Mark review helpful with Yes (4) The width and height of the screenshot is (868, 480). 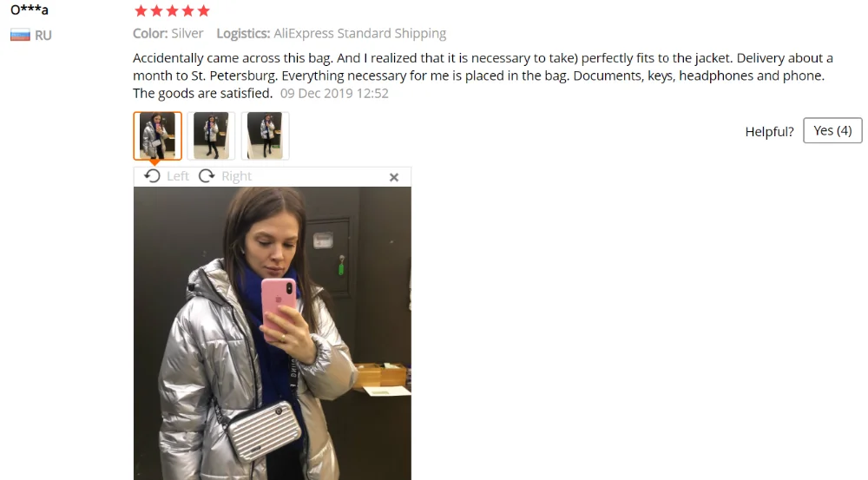[x=832, y=130]
